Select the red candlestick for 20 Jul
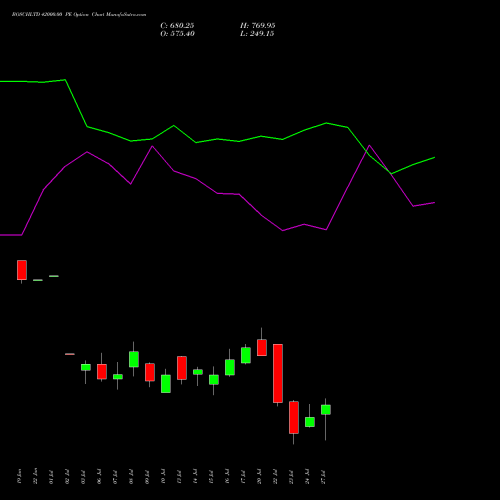500x500 pixels. [262, 348]
